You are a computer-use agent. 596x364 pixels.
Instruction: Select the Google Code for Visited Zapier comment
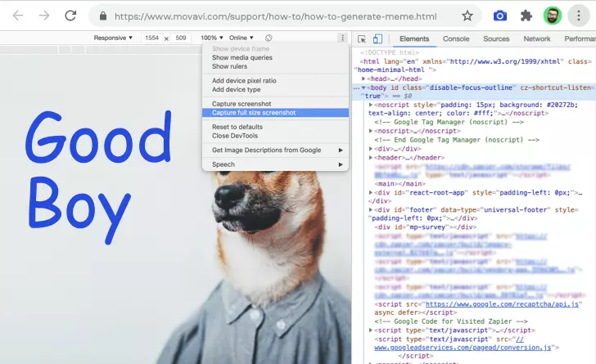pyautogui.click(x=451, y=321)
